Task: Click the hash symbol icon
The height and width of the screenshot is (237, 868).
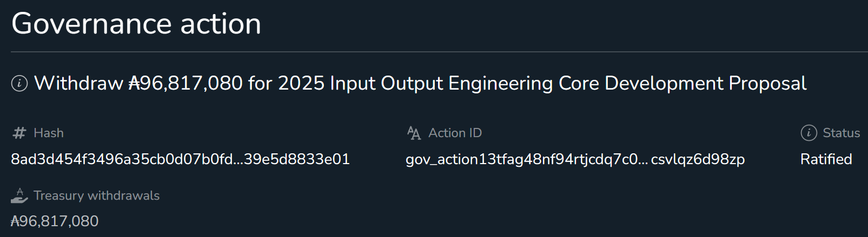Action: [x=19, y=133]
